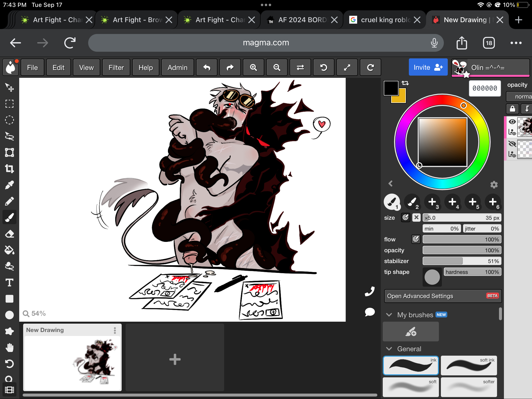Viewport: 532px width, 399px height.
Task: Show the hidden second layer
Action: (512, 144)
